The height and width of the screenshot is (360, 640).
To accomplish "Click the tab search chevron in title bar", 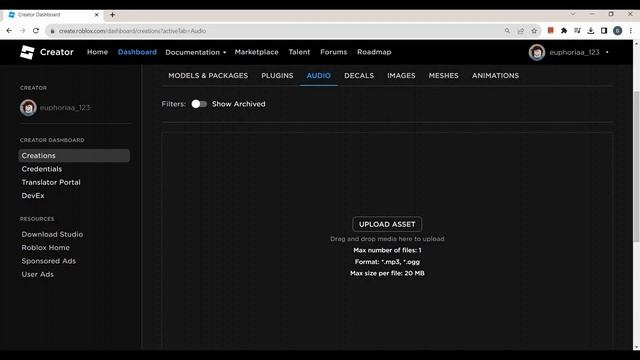I will click(573, 14).
